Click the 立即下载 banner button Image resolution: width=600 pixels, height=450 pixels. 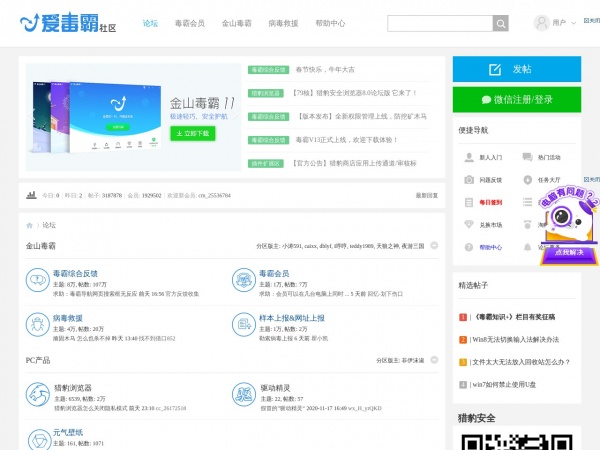click(x=192, y=134)
